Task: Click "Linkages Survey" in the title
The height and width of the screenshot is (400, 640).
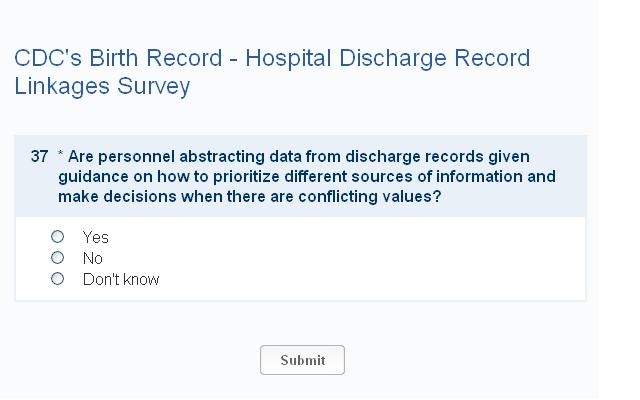Action: tap(102, 86)
